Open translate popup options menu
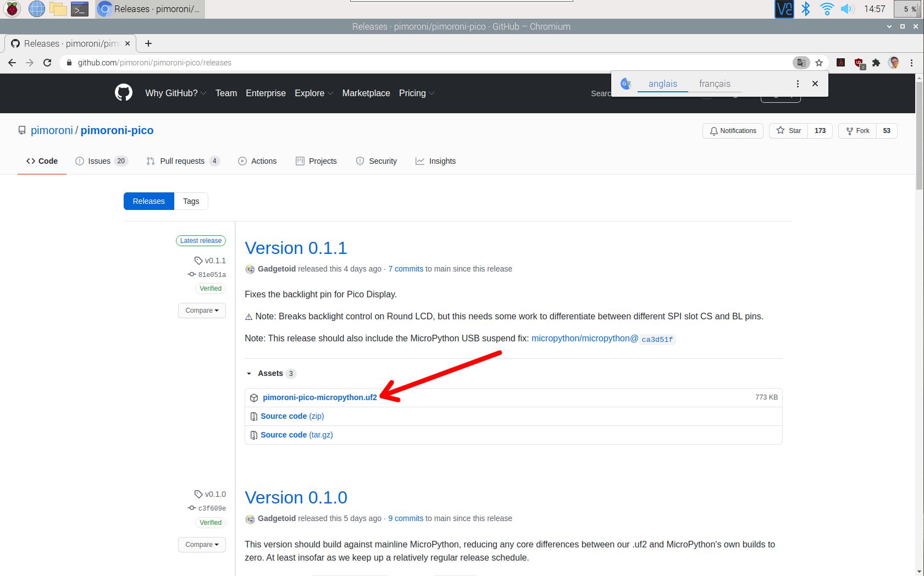Screen dimensions: 924x576 pyautogui.click(x=798, y=84)
